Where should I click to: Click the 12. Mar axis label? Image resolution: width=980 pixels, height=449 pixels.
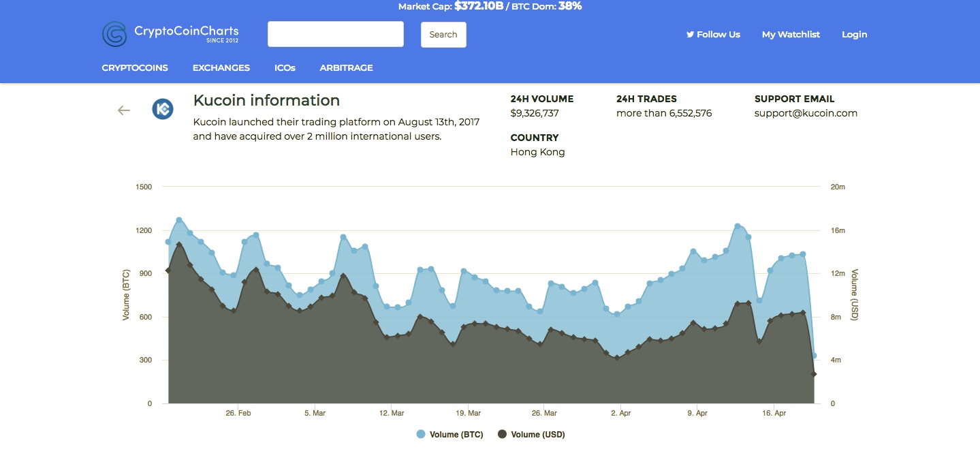click(x=392, y=413)
